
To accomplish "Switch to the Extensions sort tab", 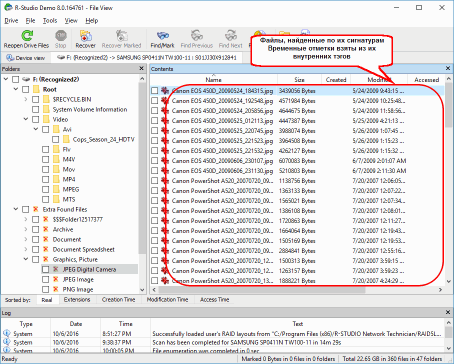I will point(77,300).
